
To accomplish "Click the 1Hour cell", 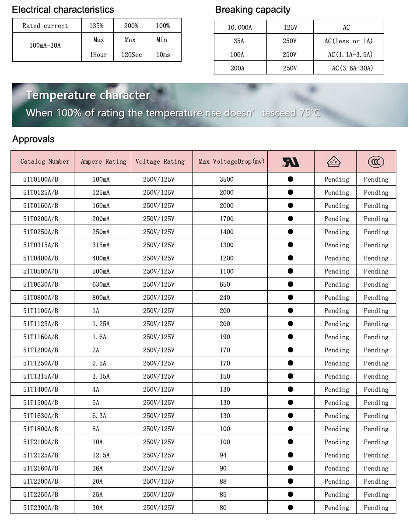I will tap(97, 54).
